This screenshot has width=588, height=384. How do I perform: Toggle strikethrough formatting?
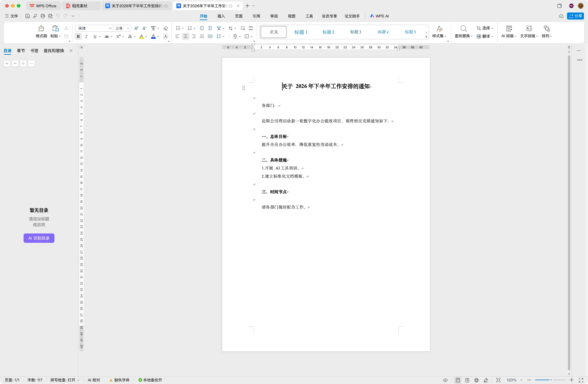107,36
